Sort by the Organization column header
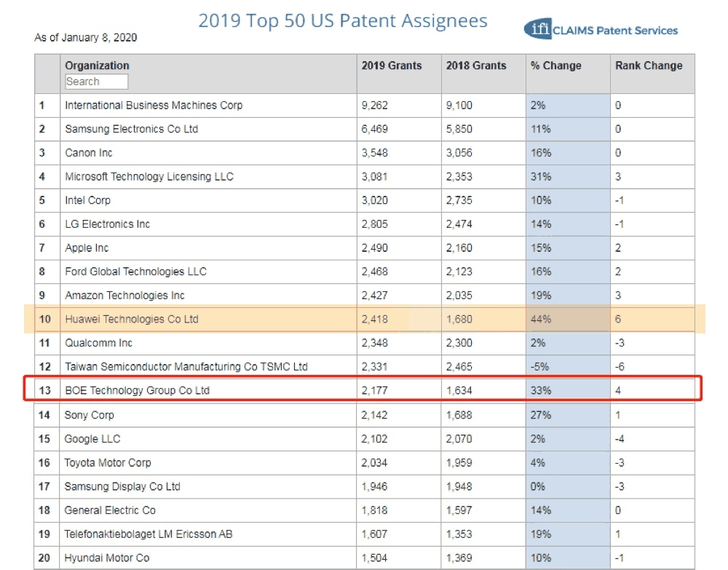This screenshot has height=570, width=728. click(97, 66)
